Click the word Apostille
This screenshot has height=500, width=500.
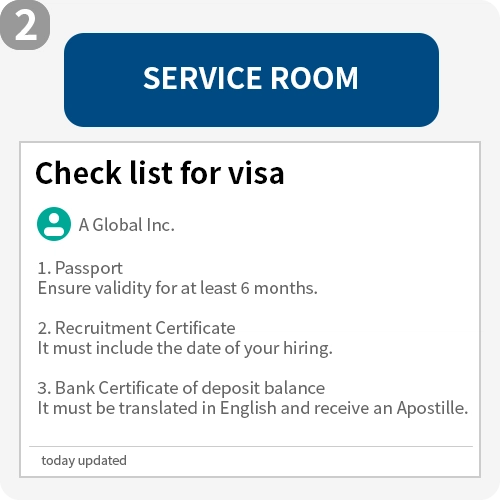(x=432, y=408)
